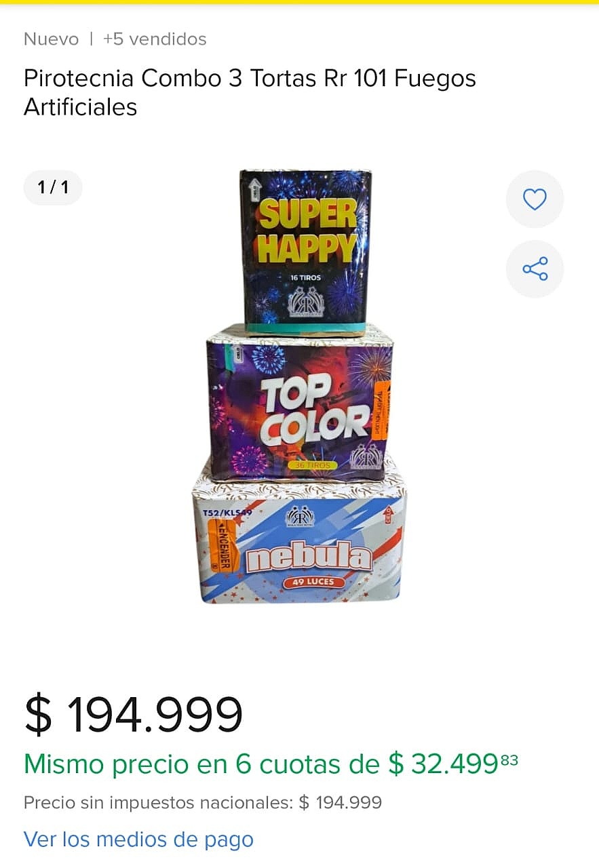599x868 pixels.
Task: Click the T52/KLS49 code on Nebula box
Action: pyautogui.click(x=223, y=513)
